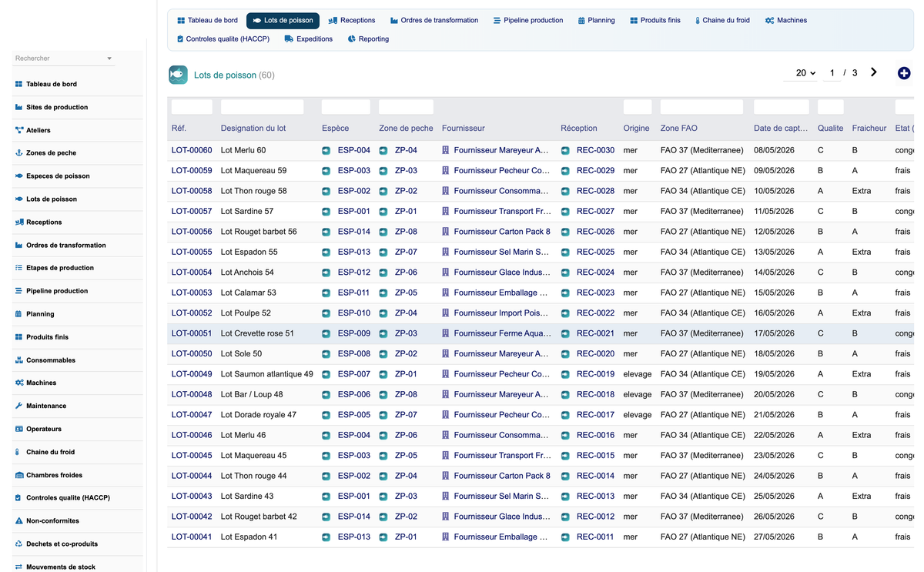
Task: Click the Date de capture filter field
Action: pyautogui.click(x=782, y=107)
